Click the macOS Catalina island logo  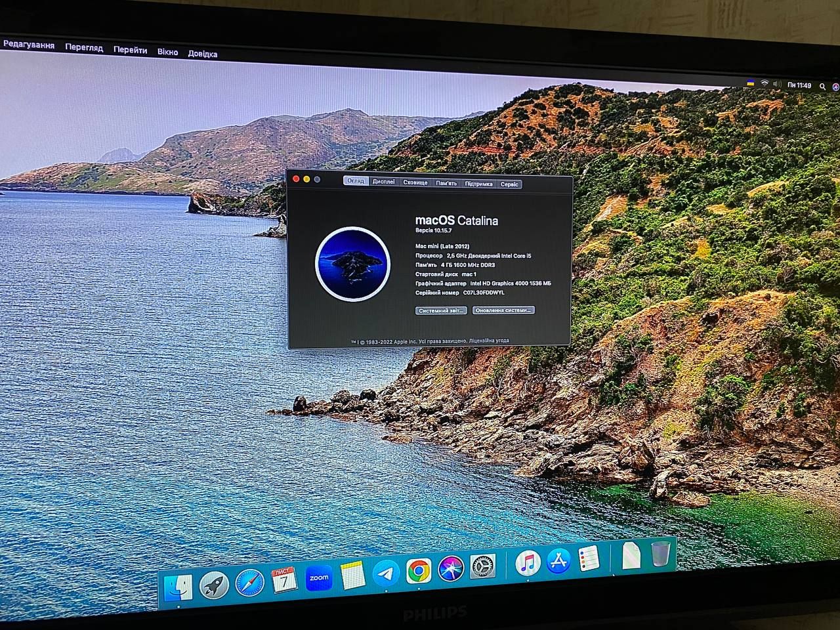[x=353, y=264]
